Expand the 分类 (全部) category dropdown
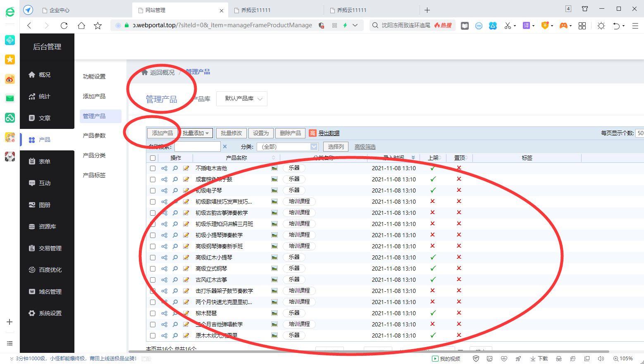644x364 pixels. pos(287,146)
